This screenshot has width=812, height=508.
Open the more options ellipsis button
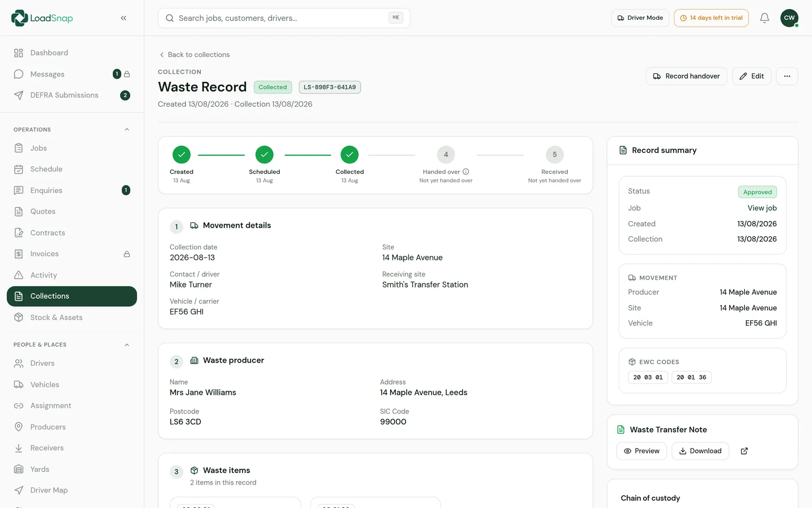pyautogui.click(x=787, y=76)
